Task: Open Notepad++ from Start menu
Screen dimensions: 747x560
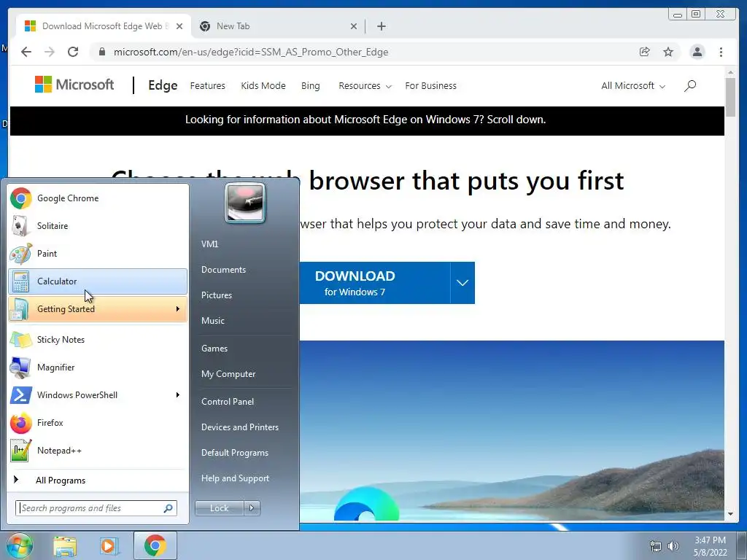Action: coord(98,450)
